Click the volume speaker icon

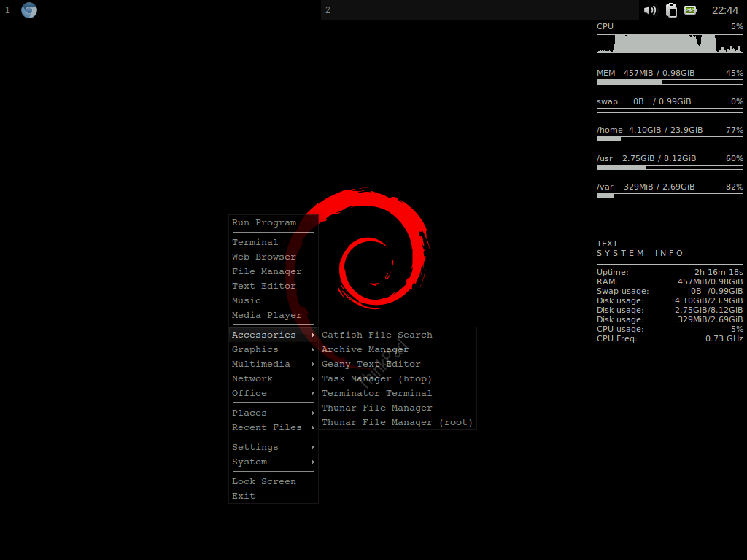tap(650, 10)
